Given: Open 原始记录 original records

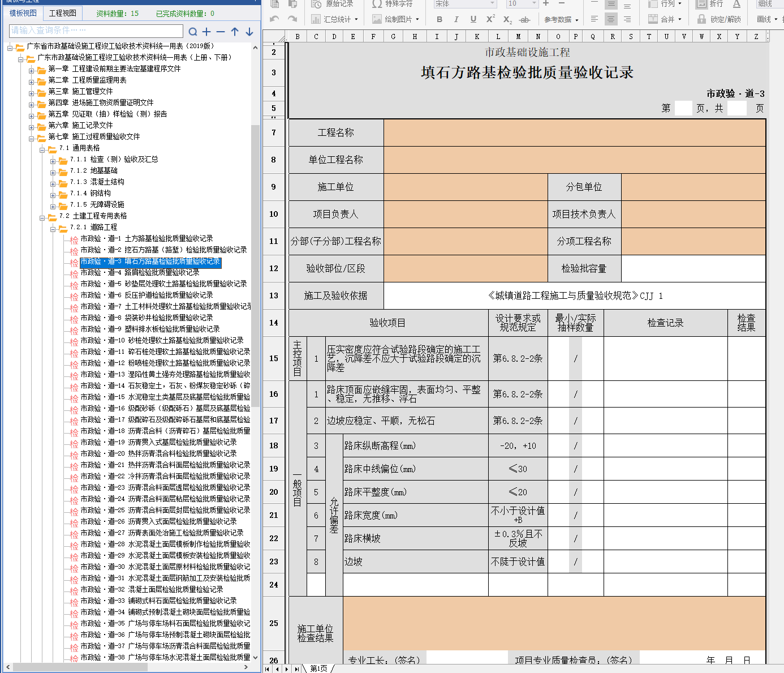Looking at the screenshot, I should tap(332, 3).
